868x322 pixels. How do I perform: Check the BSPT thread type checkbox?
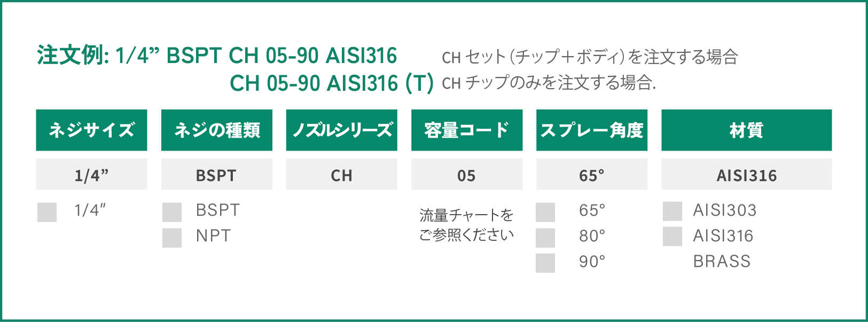[172, 212]
